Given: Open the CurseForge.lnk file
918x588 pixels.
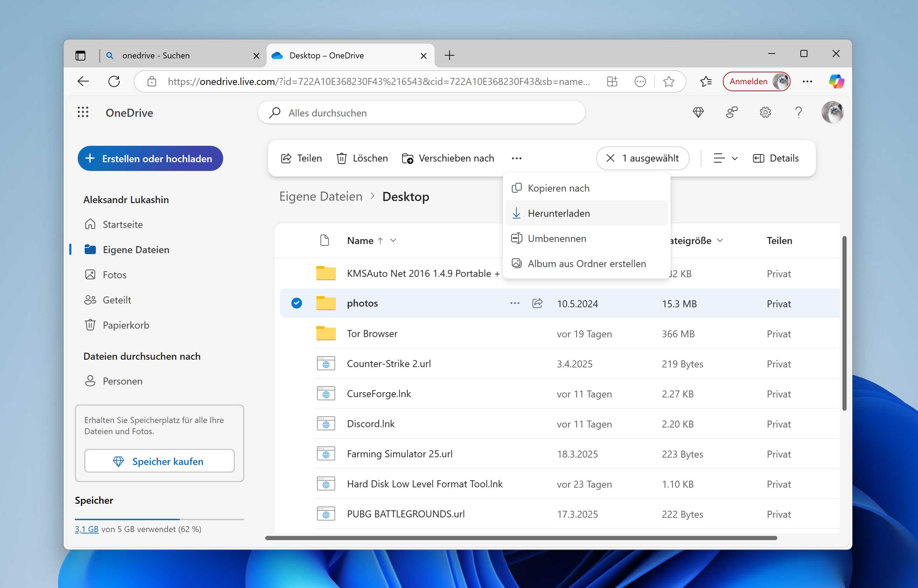Looking at the screenshot, I should (x=379, y=394).
